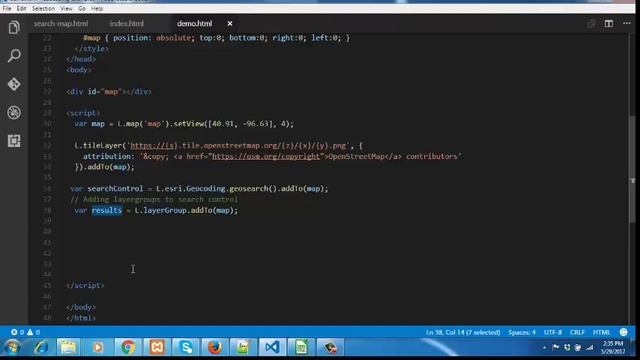Open the Go menu
Screen dimensions: 640x360
coord(82,9)
